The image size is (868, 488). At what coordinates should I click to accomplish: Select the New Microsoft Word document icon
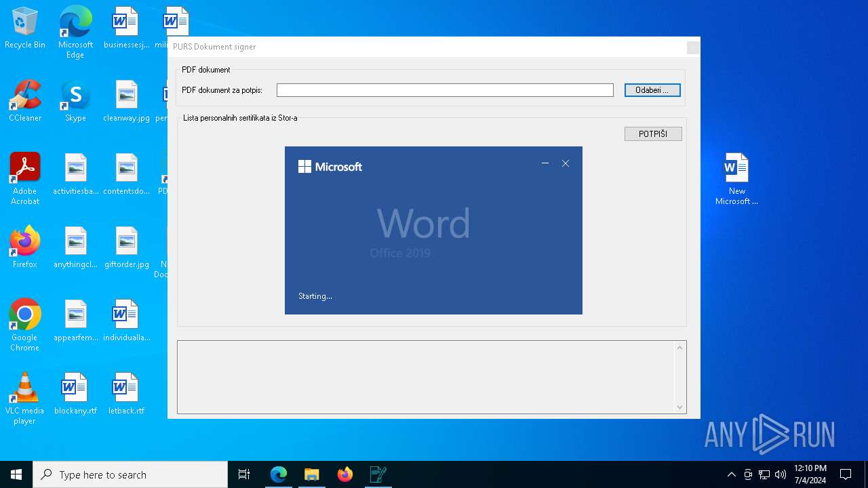coord(736,179)
